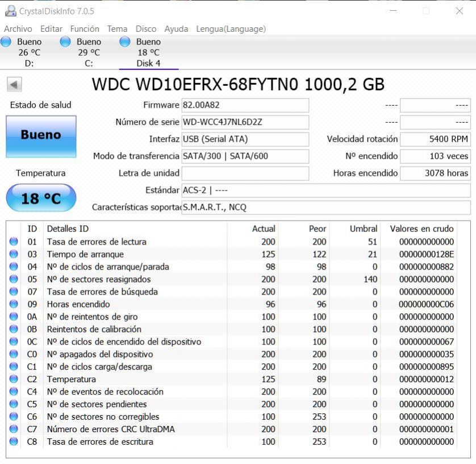Screen dimensions: 476x464
Task: Click the Firmware field showing 82.00A82
Action: point(245,105)
